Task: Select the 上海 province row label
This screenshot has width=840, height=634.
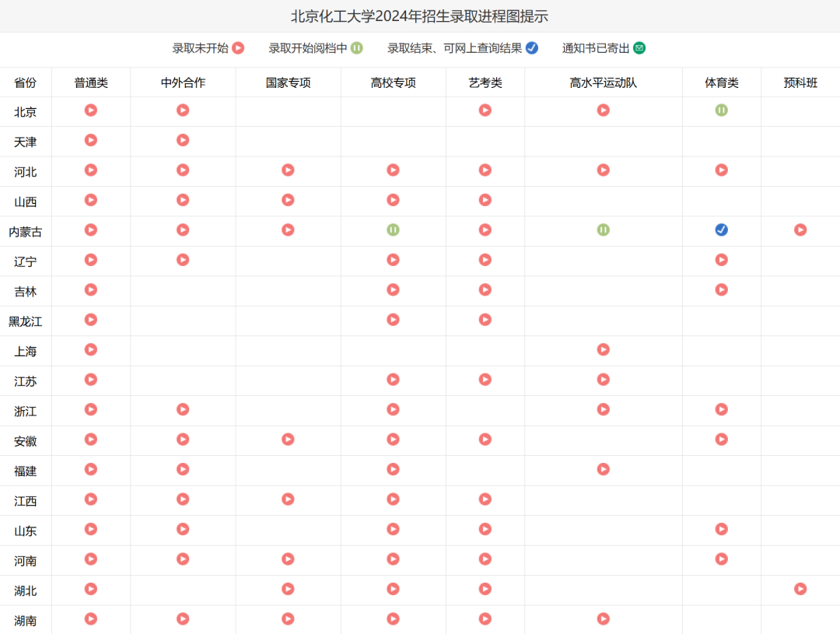Action: tap(25, 352)
